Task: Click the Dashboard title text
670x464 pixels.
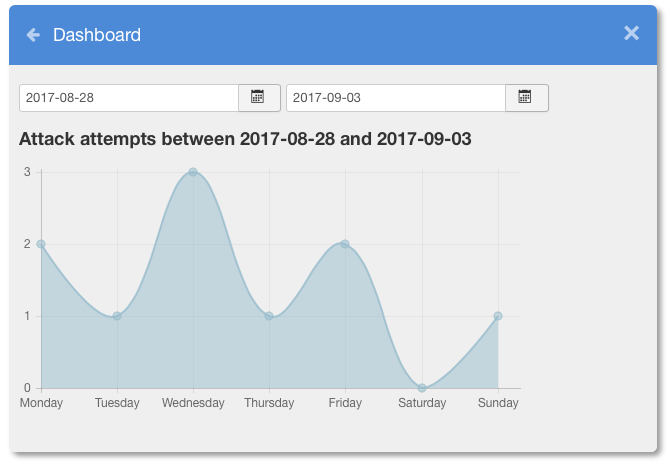Action: [x=97, y=35]
